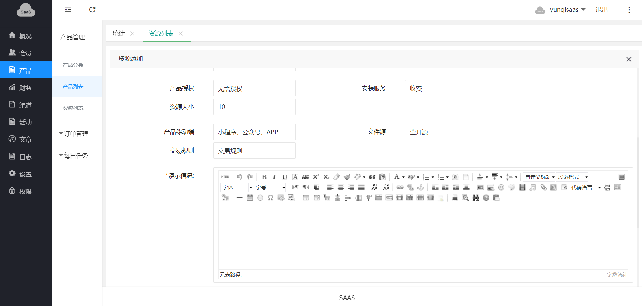Click the print icon in the editor toolbar
The image size is (644, 306).
tap(455, 198)
